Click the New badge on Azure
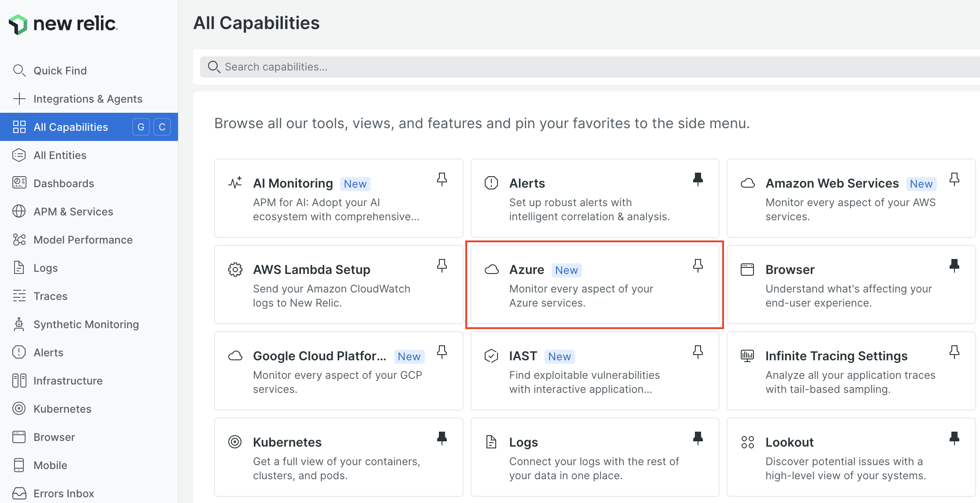980x503 pixels. [567, 270]
